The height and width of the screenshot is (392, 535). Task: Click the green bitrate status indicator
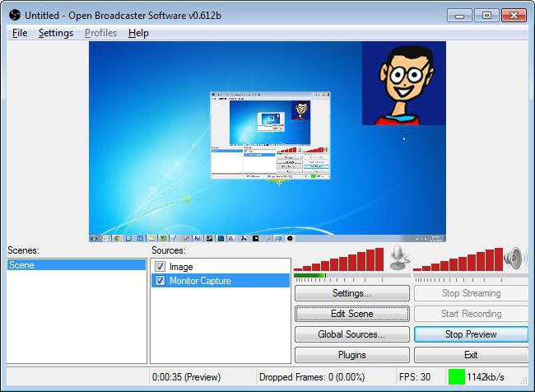[457, 377]
